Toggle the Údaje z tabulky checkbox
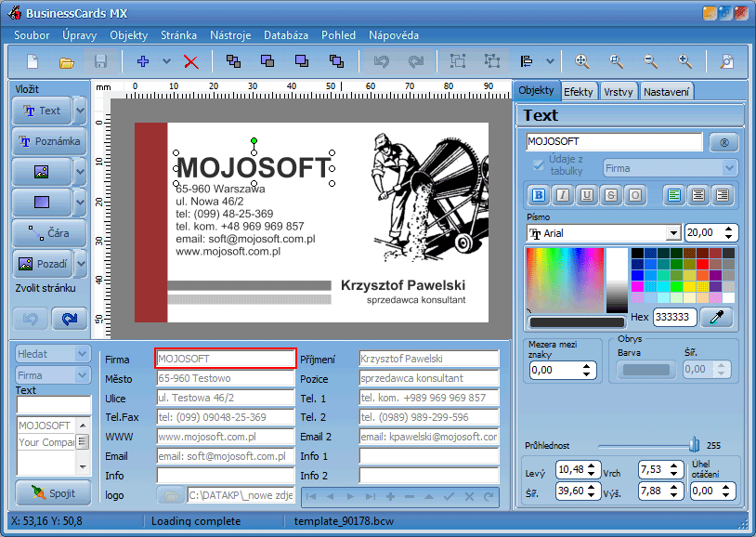Viewport: 756px width, 537px height. pyautogui.click(x=538, y=166)
